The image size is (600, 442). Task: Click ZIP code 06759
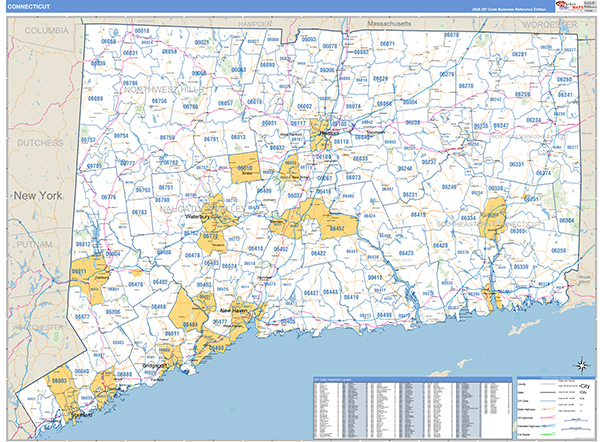coord(167,137)
